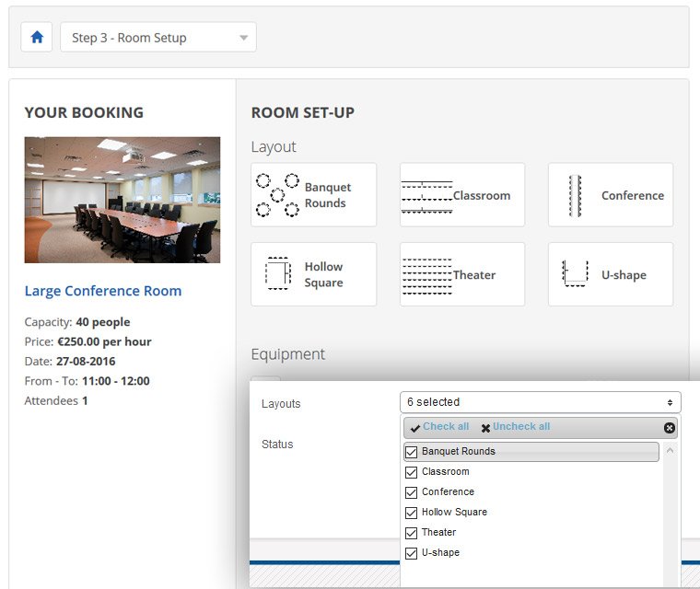Viewport: 700px width, 589px height.
Task: Click the Banquet Rounds round-tables icon
Action: point(277,195)
